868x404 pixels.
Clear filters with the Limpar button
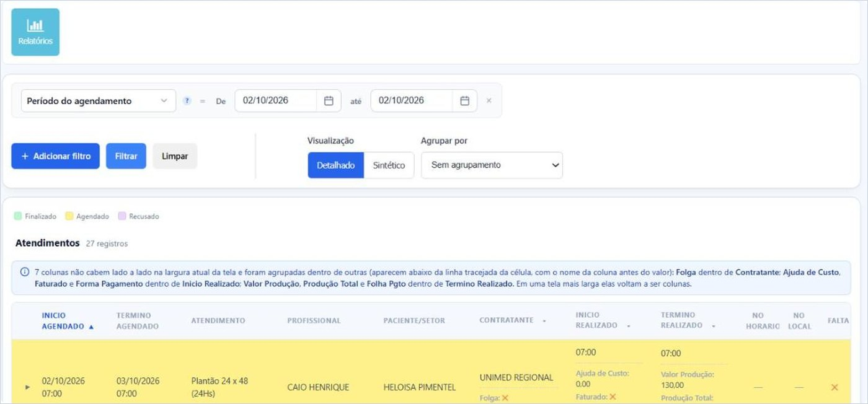(x=175, y=156)
